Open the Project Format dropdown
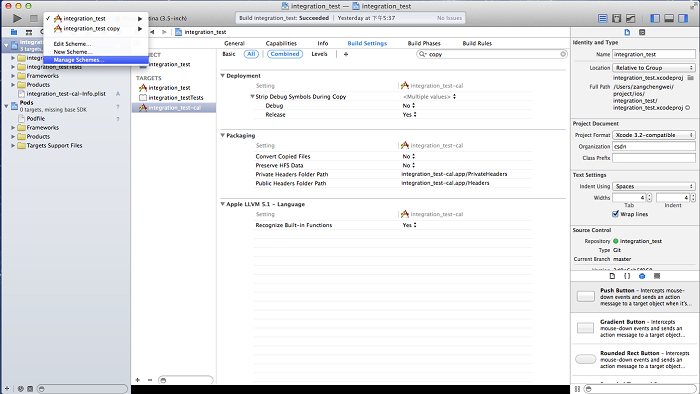 [x=654, y=135]
